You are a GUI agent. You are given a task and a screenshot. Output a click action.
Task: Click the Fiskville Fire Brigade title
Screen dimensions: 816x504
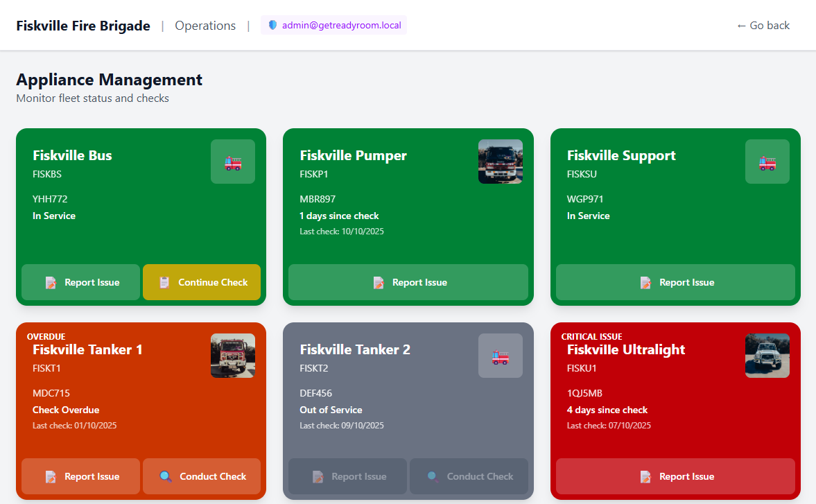(83, 25)
